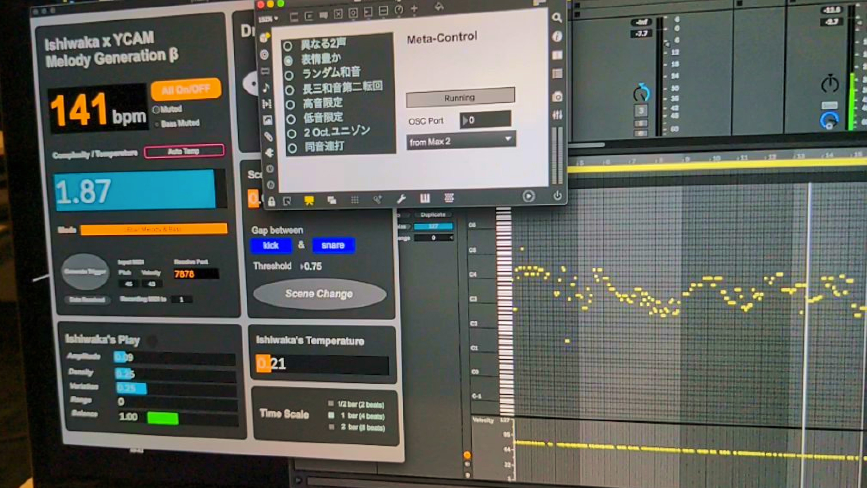Click the blue Complexity/Temperature 1.87 slider
The width and height of the screenshot is (868, 488).
pos(140,190)
